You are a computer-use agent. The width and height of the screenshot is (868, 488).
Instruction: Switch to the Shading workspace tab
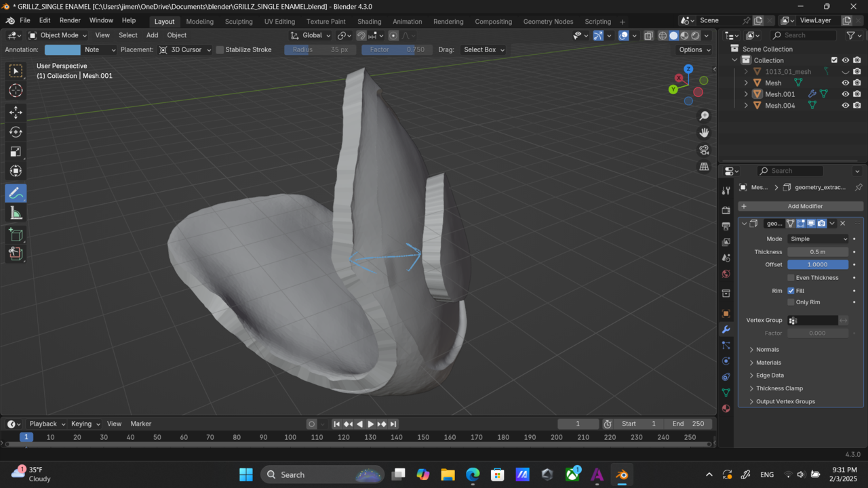(369, 21)
